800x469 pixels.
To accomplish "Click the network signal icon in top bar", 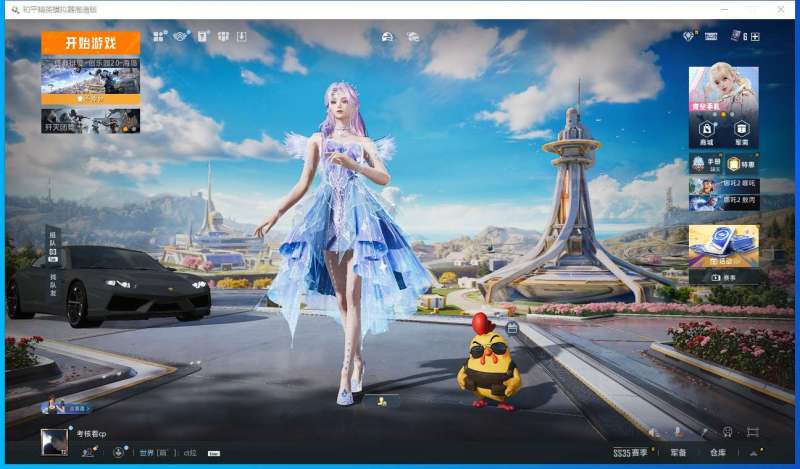I will pyautogui.click(x=181, y=37).
